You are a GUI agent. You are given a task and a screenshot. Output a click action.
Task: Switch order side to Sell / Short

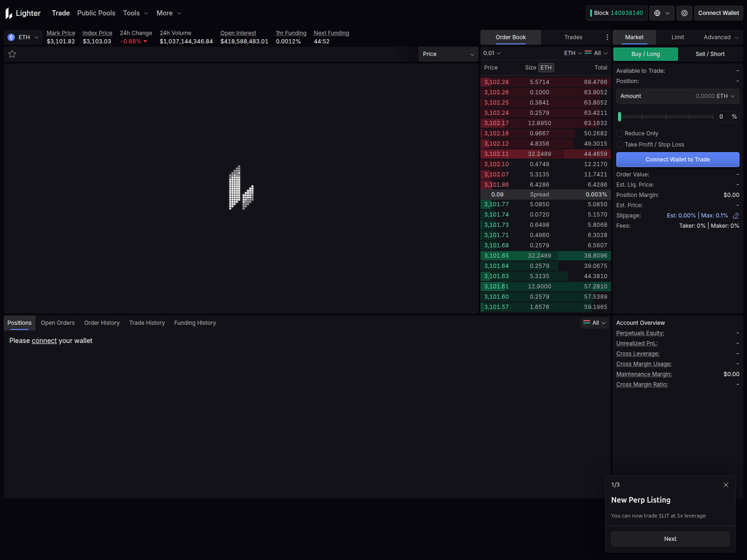(x=709, y=54)
